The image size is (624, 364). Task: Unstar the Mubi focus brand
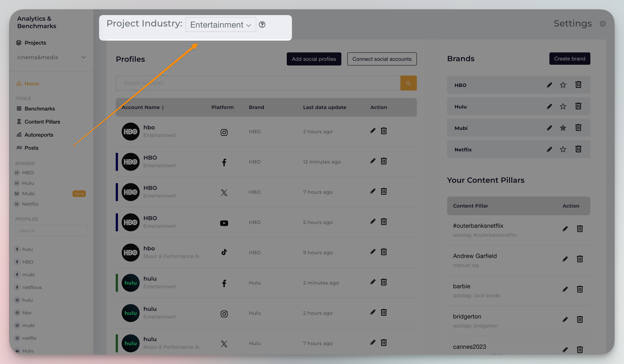[563, 128]
